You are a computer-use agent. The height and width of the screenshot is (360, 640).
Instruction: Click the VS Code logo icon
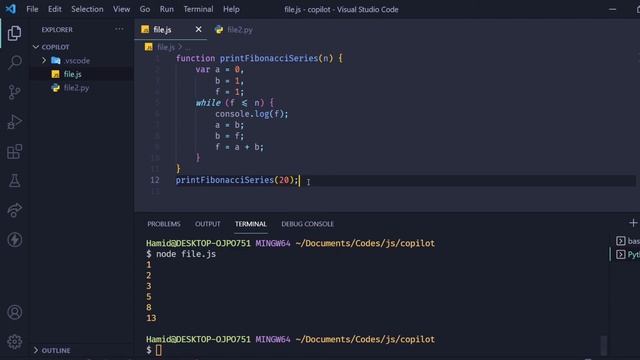point(11,9)
